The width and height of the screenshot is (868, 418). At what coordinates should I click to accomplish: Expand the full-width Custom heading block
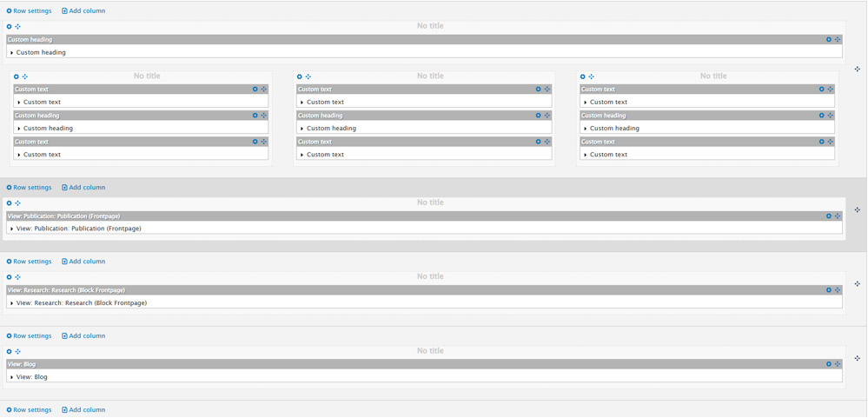(x=12, y=52)
